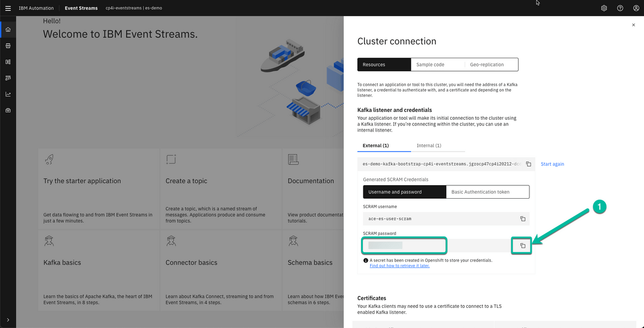Open Monitoring via the chart icon
644x328 pixels.
[x=7, y=94]
